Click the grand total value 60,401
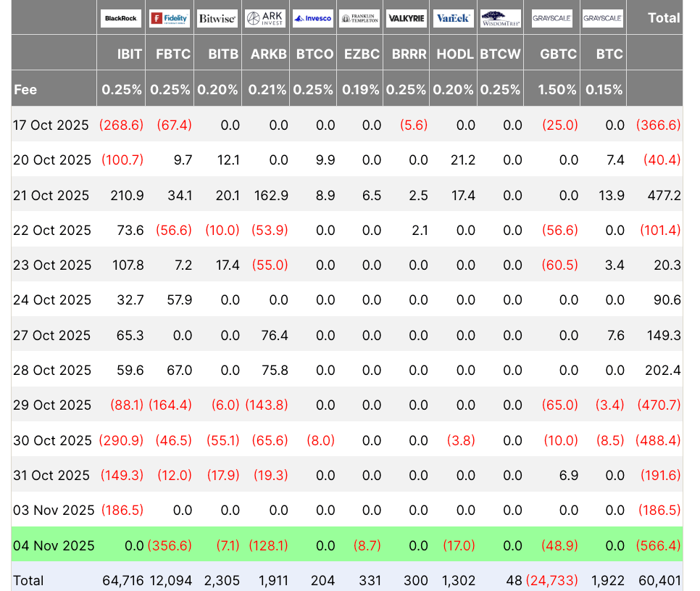 point(659,580)
